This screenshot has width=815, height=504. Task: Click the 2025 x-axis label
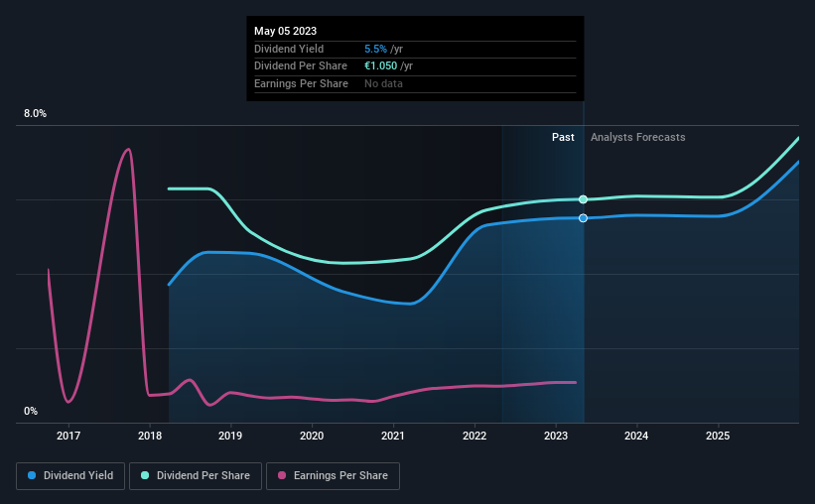coord(718,436)
